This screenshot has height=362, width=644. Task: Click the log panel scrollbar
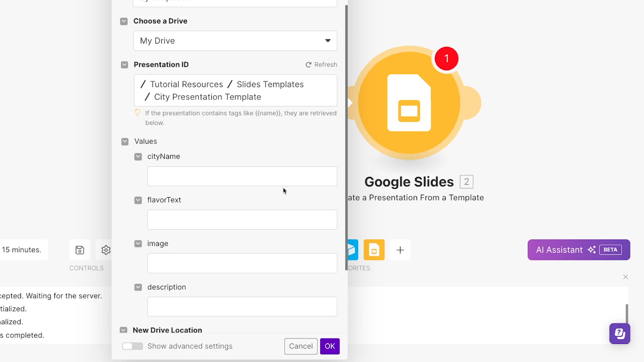pos(627,314)
